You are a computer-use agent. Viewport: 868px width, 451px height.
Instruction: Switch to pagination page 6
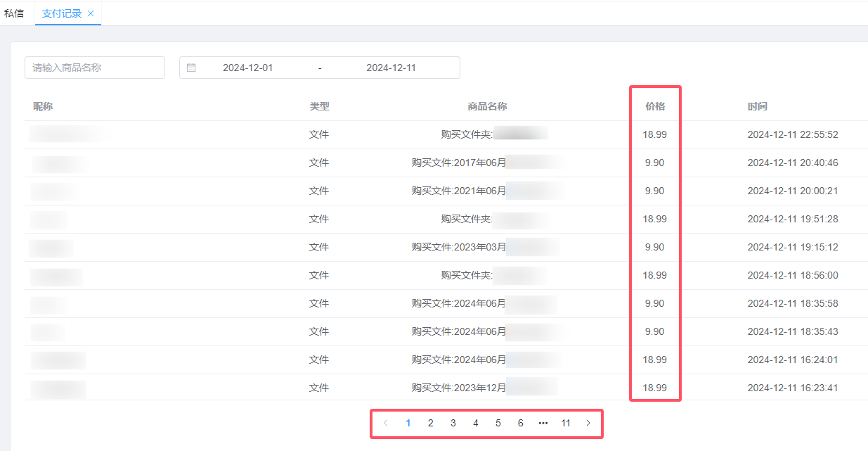pyautogui.click(x=521, y=423)
